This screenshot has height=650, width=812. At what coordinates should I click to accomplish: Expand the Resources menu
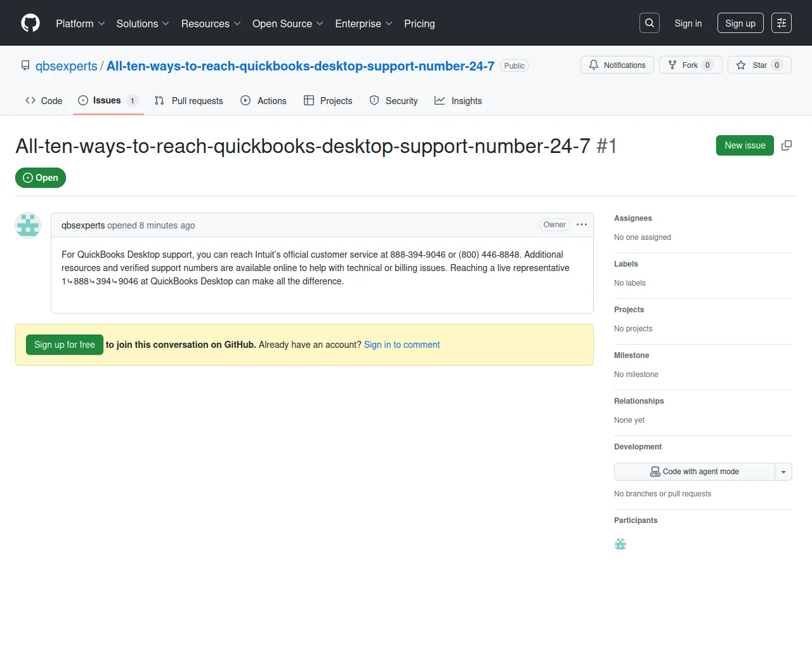(x=211, y=23)
